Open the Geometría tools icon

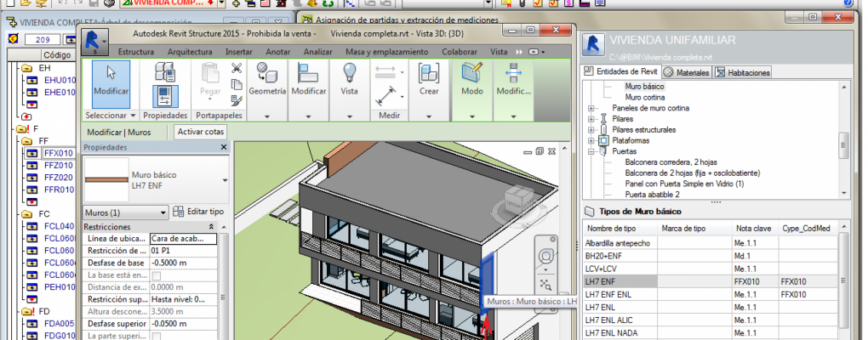(x=267, y=72)
